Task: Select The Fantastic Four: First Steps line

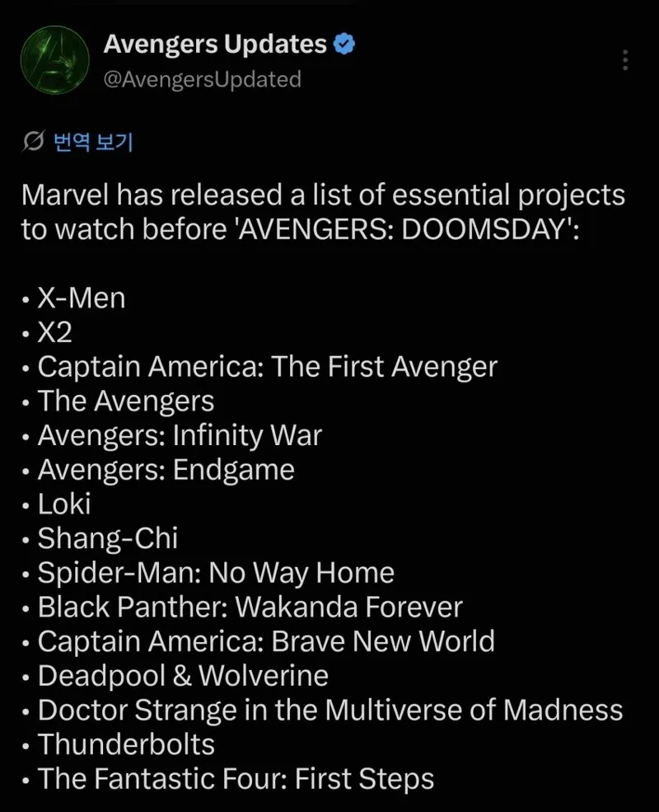Action: 236,779
